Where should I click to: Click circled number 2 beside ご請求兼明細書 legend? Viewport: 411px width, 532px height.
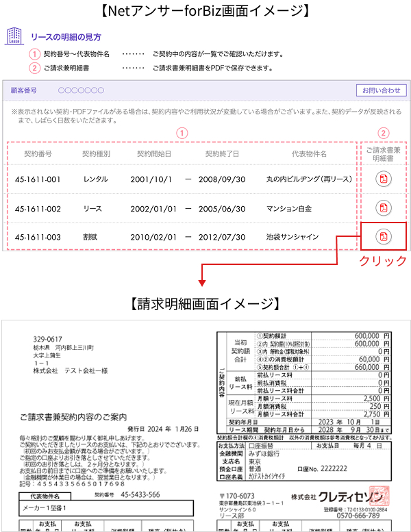click(x=34, y=68)
